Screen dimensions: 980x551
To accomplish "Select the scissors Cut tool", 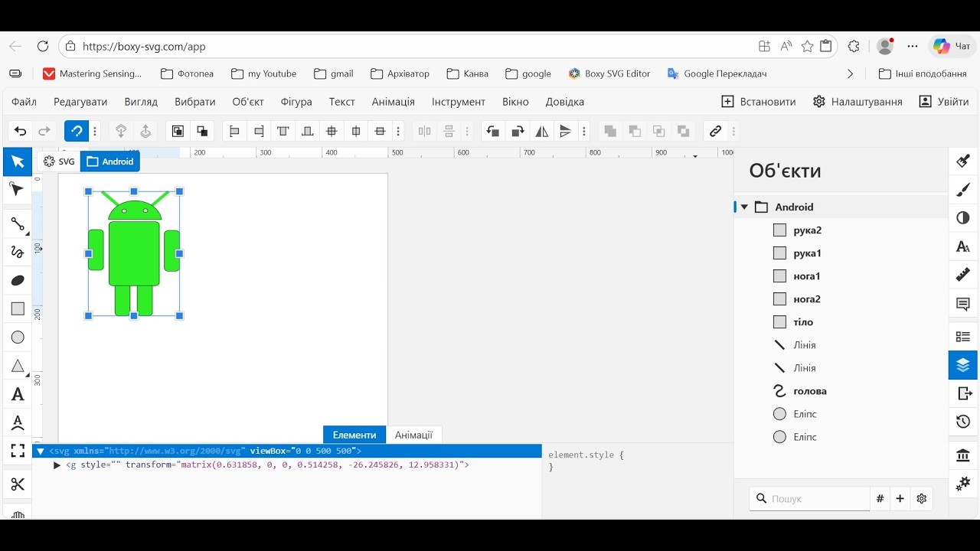I will 18,484.
